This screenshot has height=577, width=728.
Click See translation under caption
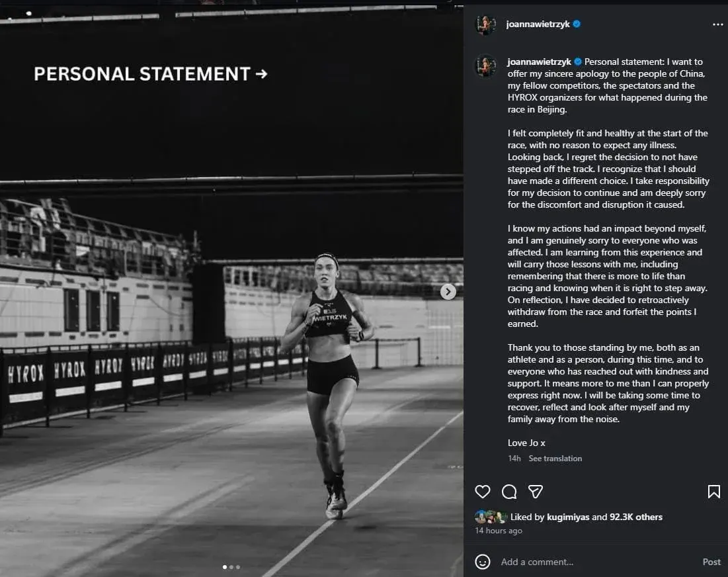(x=555, y=459)
